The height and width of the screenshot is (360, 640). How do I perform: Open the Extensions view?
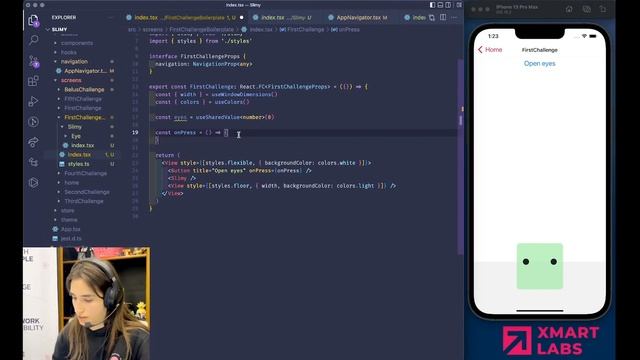(33, 81)
